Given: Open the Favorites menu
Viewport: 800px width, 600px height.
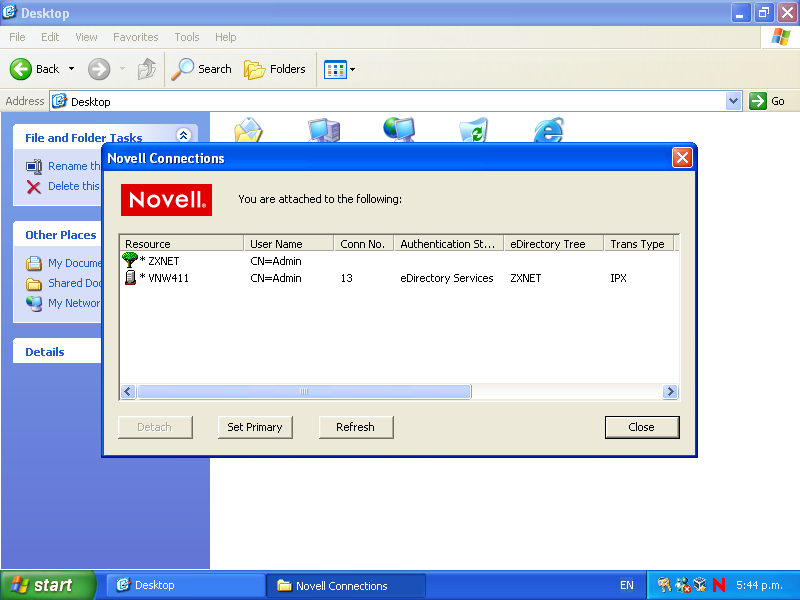Looking at the screenshot, I should coord(136,37).
